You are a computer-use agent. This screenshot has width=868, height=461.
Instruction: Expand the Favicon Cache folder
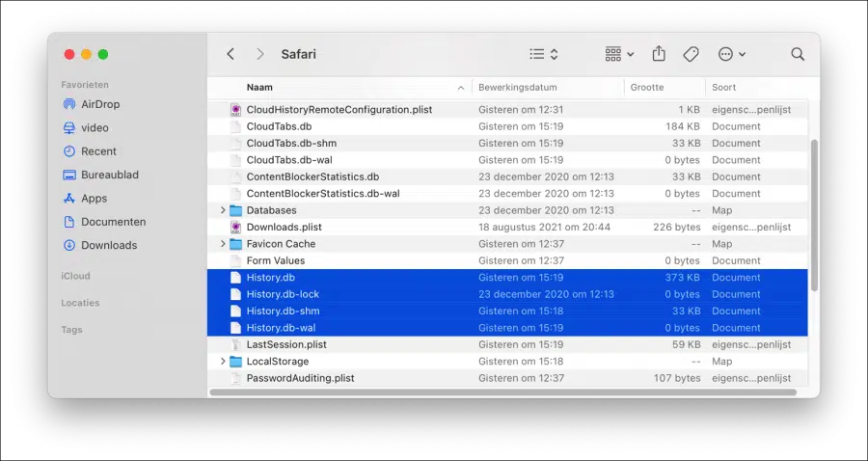[223, 244]
